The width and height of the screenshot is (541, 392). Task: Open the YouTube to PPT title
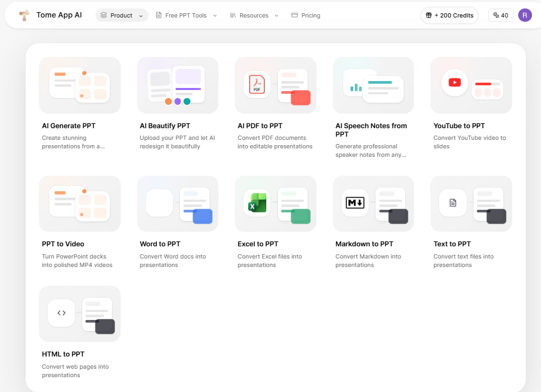point(459,126)
